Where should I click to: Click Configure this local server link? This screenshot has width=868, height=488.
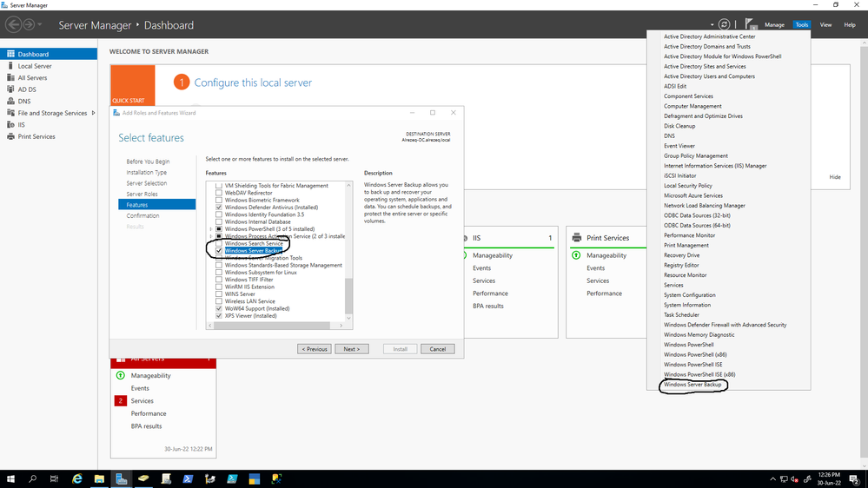(253, 82)
